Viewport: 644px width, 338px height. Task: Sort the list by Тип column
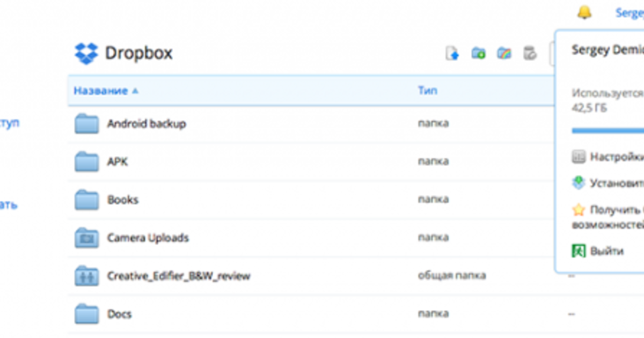point(427,91)
